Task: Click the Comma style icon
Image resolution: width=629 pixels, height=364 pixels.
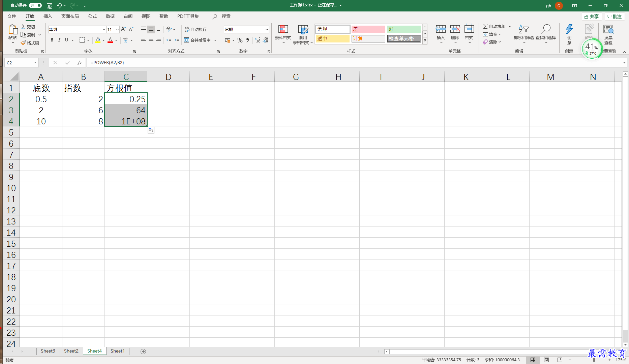Action: tap(247, 40)
